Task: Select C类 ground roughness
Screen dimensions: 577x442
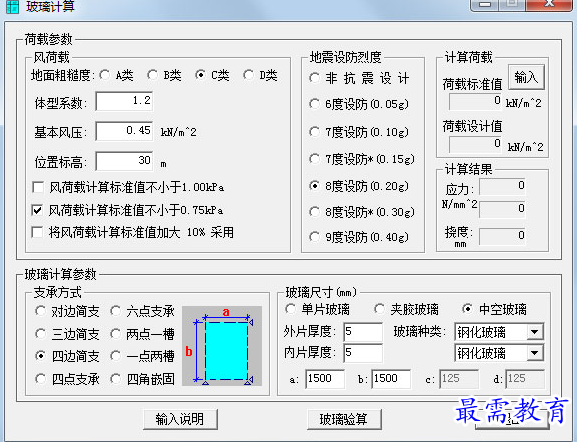Action: [200, 75]
